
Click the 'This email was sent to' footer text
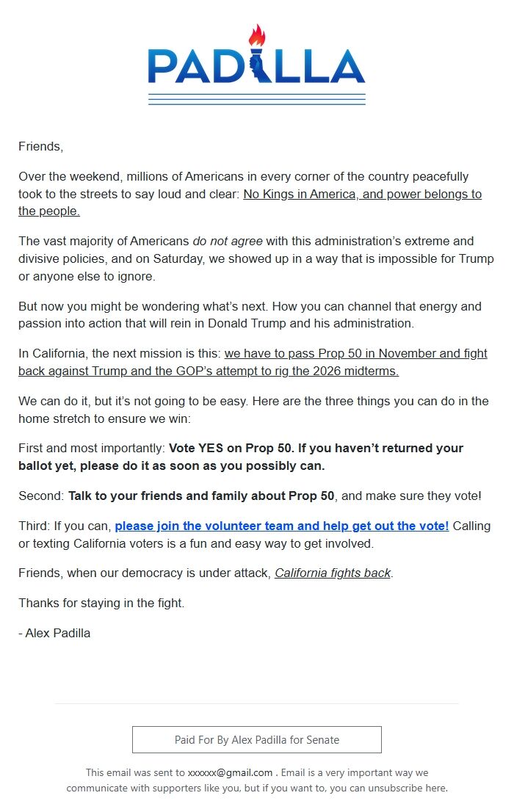[135, 772]
